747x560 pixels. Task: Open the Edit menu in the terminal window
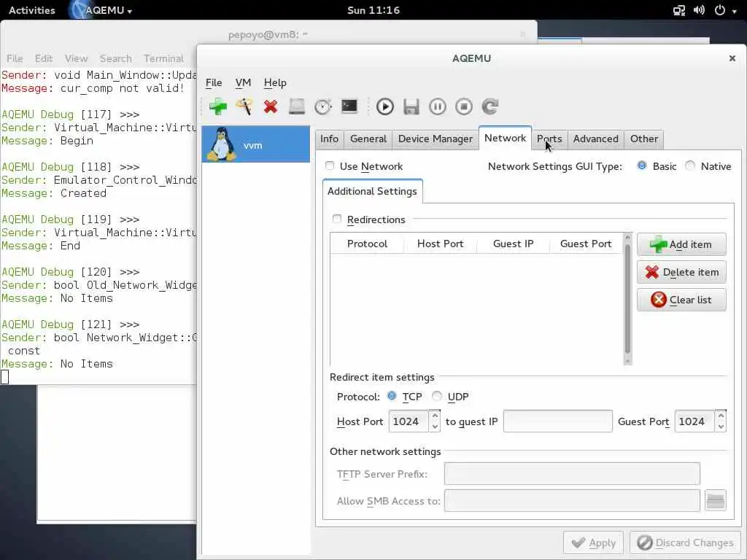pos(43,58)
